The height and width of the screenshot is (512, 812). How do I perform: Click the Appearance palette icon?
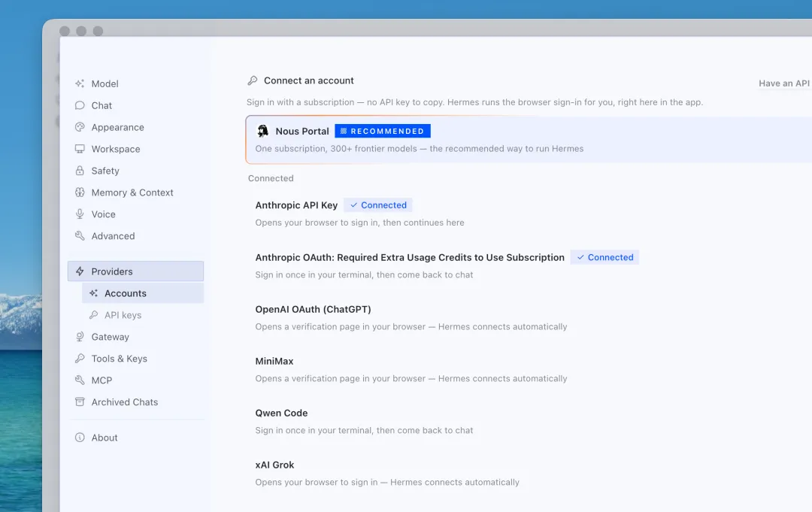pos(80,127)
